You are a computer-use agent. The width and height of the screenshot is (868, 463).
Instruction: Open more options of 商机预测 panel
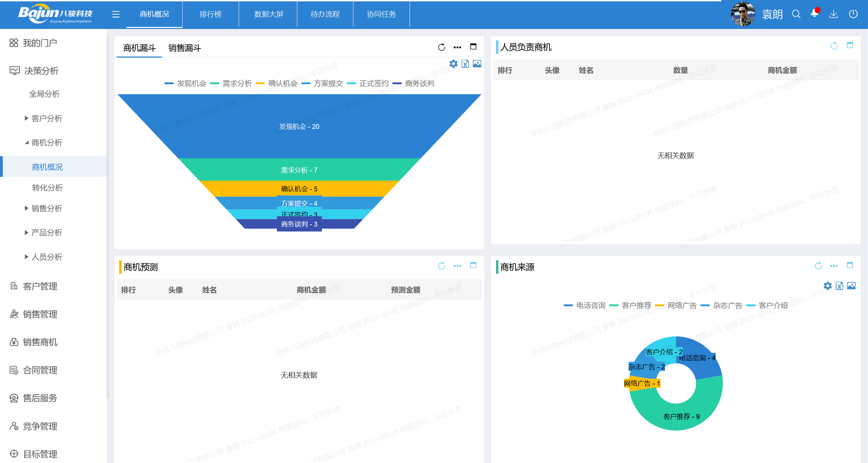[x=457, y=266]
